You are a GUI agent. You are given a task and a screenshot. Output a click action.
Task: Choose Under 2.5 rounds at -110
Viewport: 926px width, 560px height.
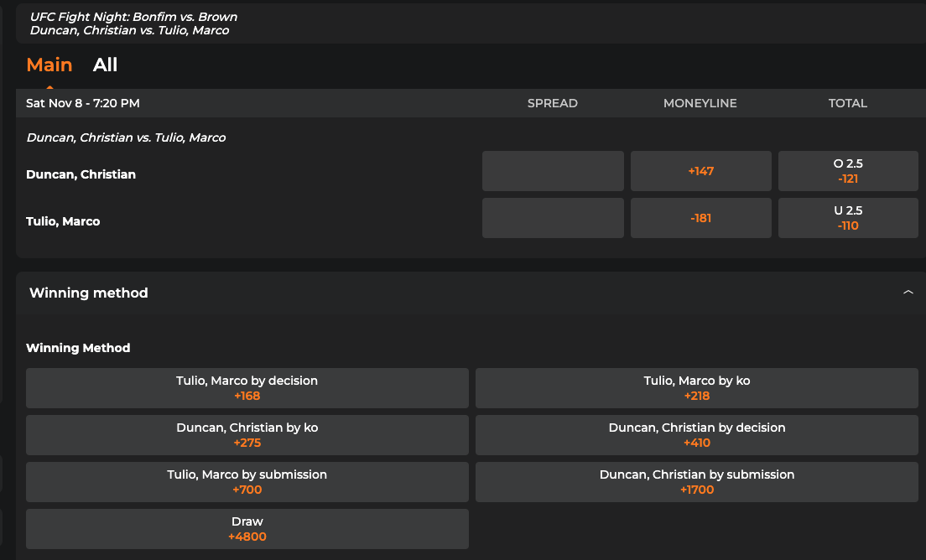click(848, 218)
